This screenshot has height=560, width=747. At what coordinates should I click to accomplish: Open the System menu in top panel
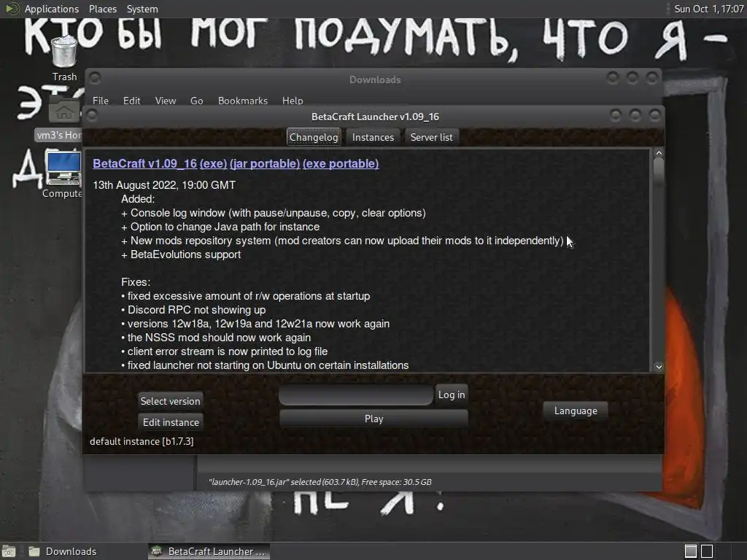click(x=142, y=9)
